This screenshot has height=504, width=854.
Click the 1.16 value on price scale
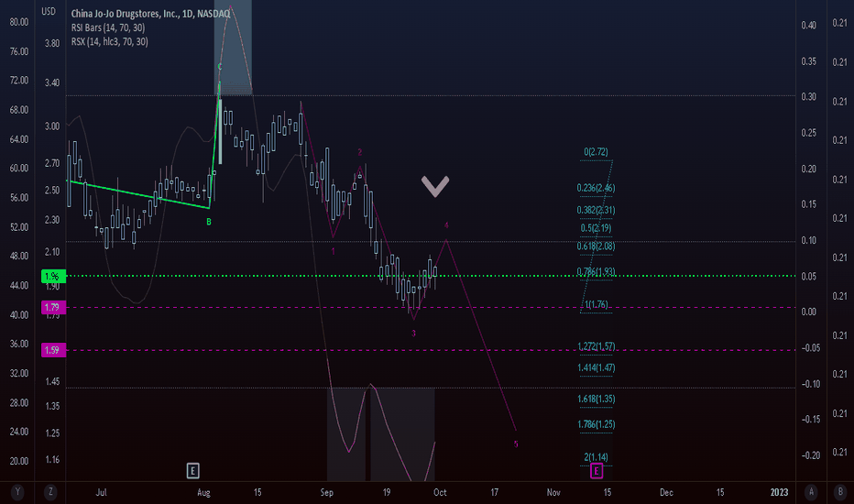pyautogui.click(x=52, y=460)
